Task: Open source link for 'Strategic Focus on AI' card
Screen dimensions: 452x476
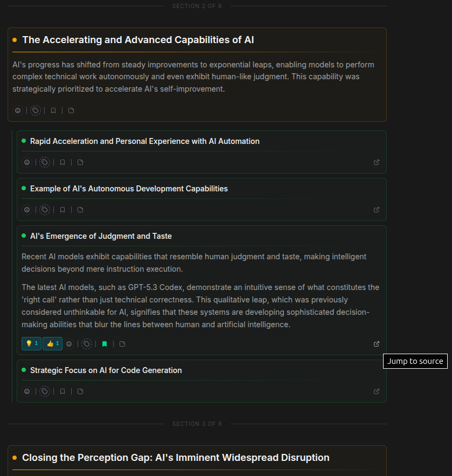Action: coord(377,391)
